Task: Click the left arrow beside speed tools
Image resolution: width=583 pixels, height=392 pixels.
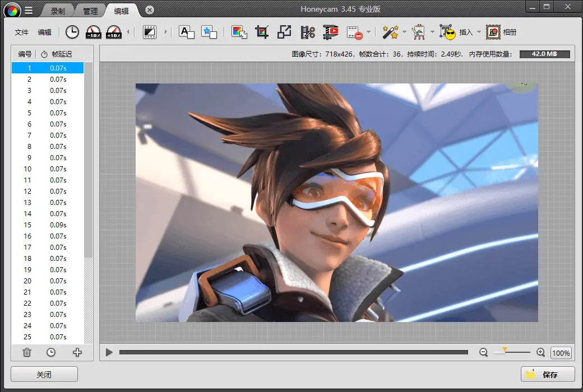Action: (x=128, y=32)
